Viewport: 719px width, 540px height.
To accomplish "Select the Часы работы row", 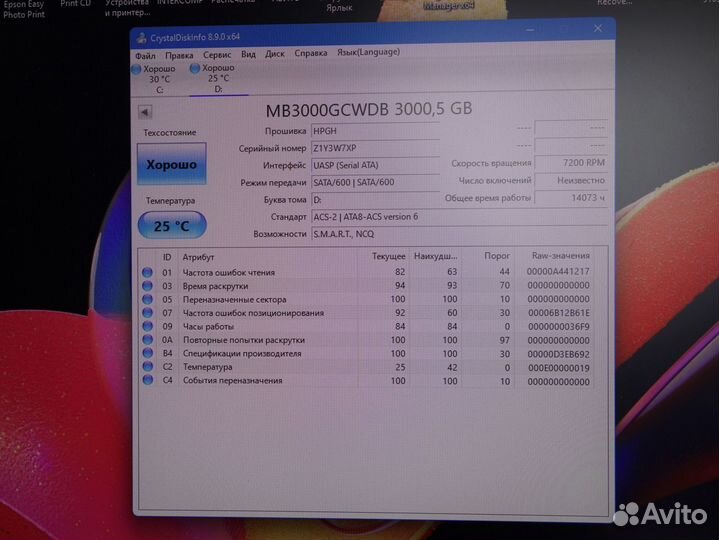I will 366,326.
